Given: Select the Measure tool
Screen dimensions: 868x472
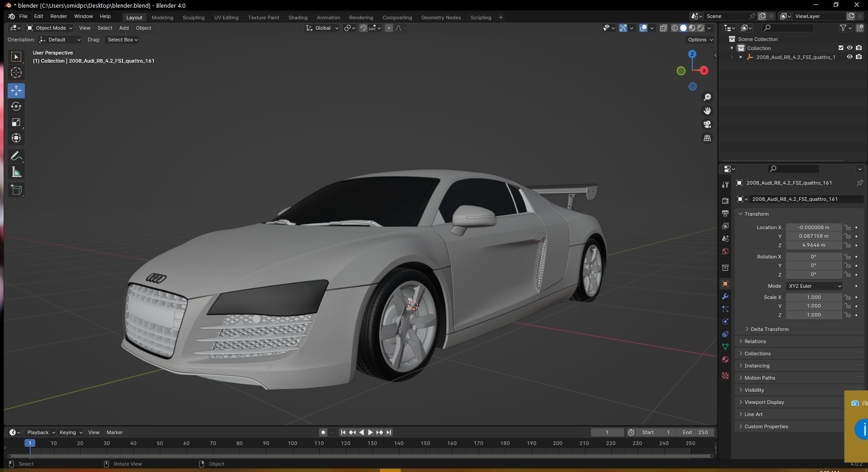Looking at the screenshot, I should tap(16, 172).
